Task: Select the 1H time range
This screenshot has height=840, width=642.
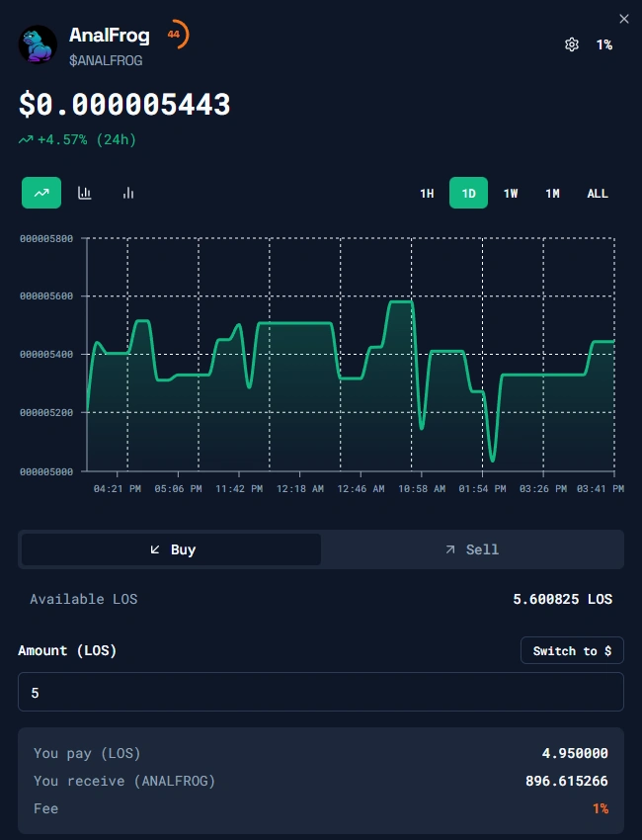Action: tap(427, 194)
